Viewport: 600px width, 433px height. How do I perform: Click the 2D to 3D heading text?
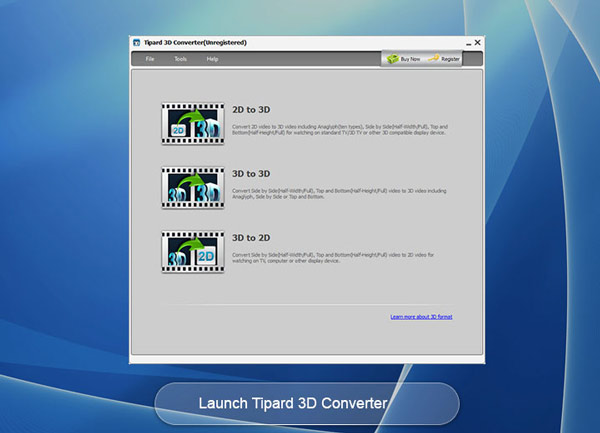click(x=250, y=109)
